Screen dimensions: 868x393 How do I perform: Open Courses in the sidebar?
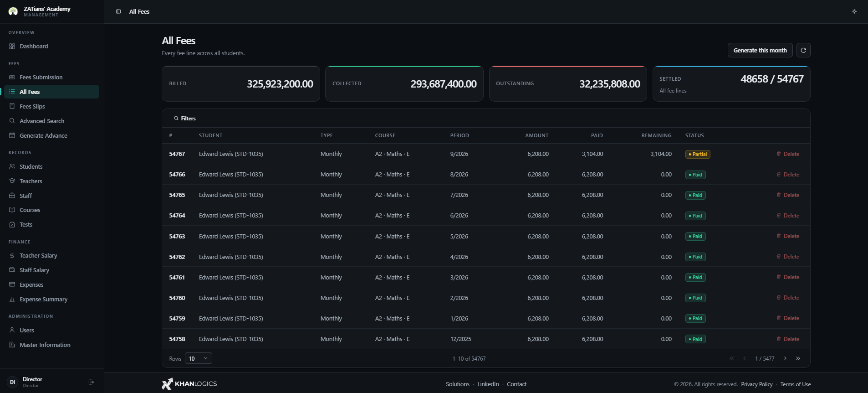[51, 210]
